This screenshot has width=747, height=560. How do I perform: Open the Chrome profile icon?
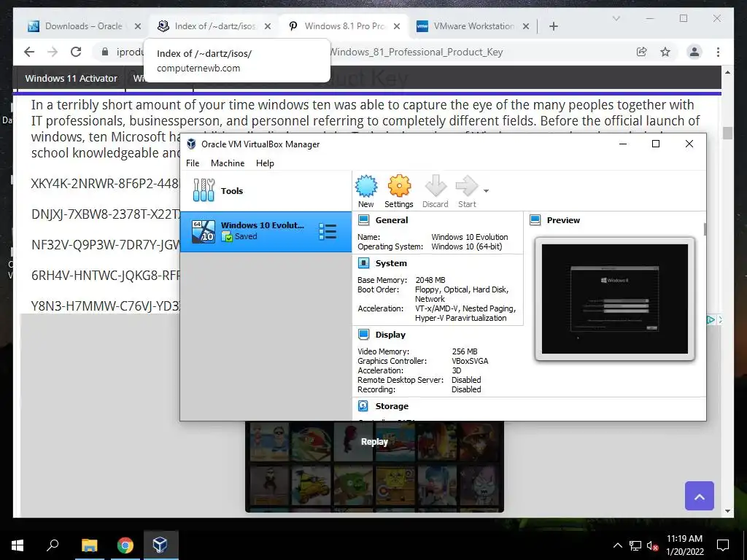(x=694, y=52)
